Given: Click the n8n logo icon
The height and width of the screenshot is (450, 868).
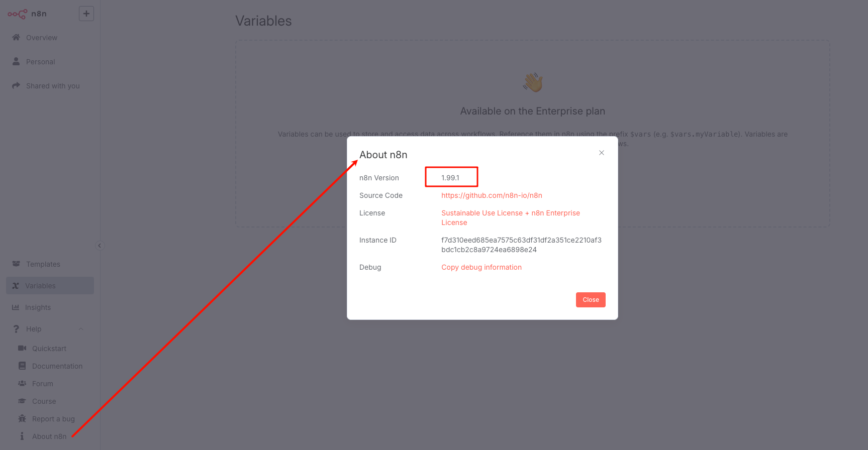Looking at the screenshot, I should click(18, 14).
